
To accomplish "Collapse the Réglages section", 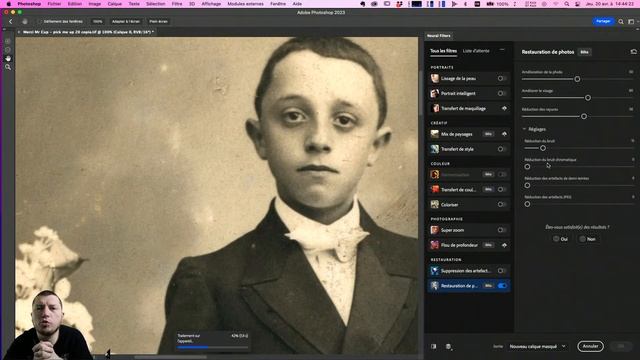I will click(524, 129).
